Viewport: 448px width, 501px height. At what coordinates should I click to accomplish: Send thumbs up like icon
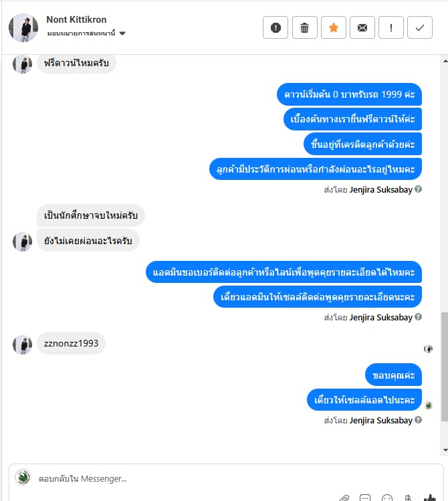tap(430, 498)
